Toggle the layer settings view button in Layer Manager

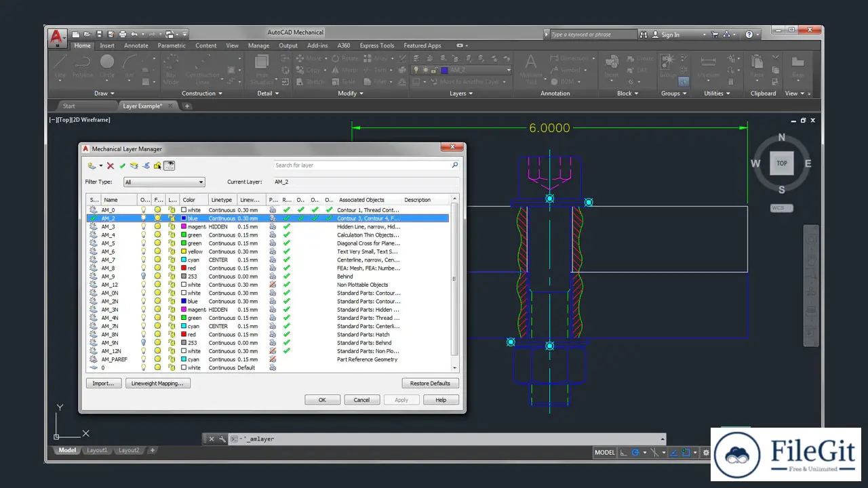click(x=169, y=165)
